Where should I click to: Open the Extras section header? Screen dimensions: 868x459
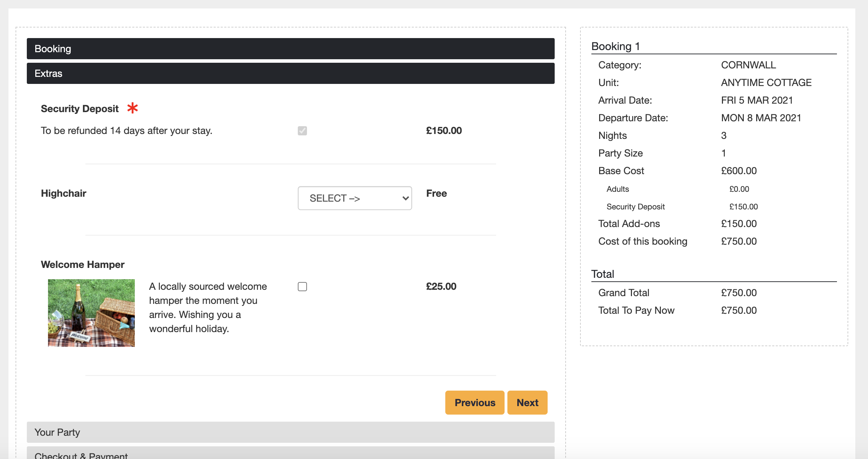click(291, 73)
